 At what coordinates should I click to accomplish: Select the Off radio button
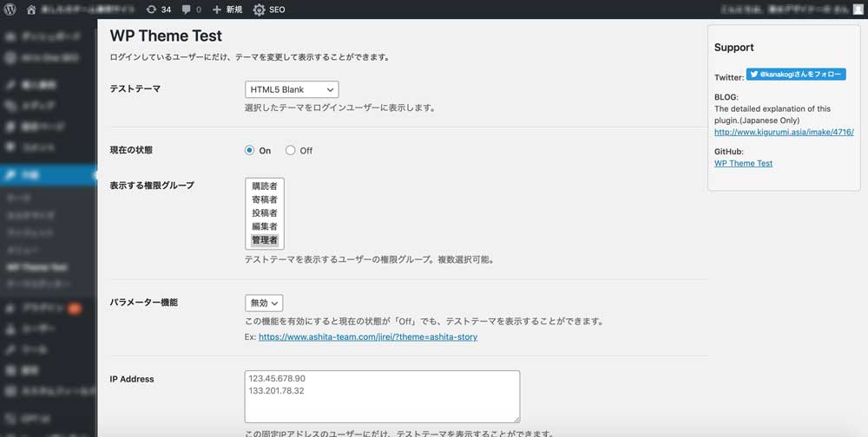(291, 151)
